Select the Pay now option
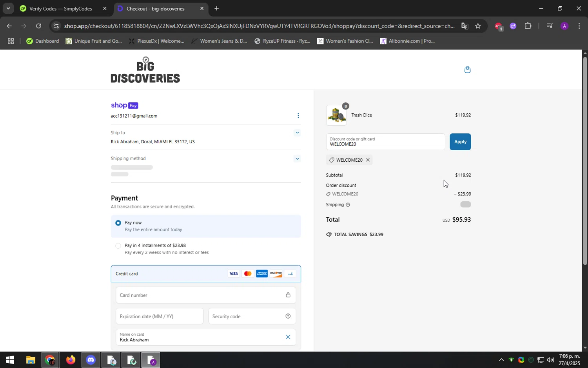The width and height of the screenshot is (588, 368). point(206,226)
